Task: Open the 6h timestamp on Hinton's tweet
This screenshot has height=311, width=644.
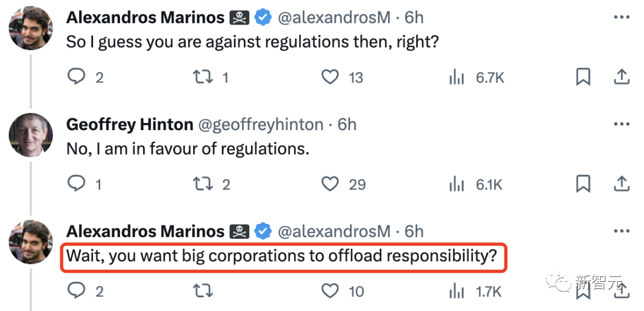Action: 346,124
